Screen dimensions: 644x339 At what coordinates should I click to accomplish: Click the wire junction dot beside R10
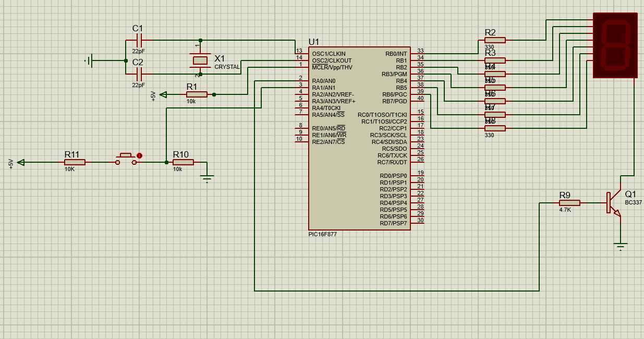166,162
